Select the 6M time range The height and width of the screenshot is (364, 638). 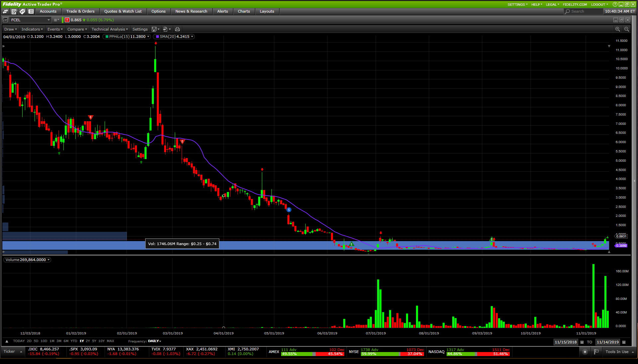point(66,341)
